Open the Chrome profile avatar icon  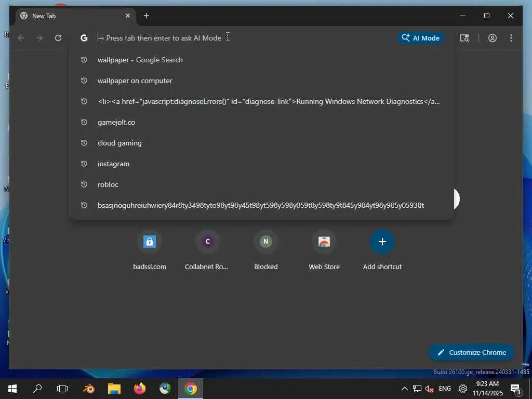pos(493,38)
